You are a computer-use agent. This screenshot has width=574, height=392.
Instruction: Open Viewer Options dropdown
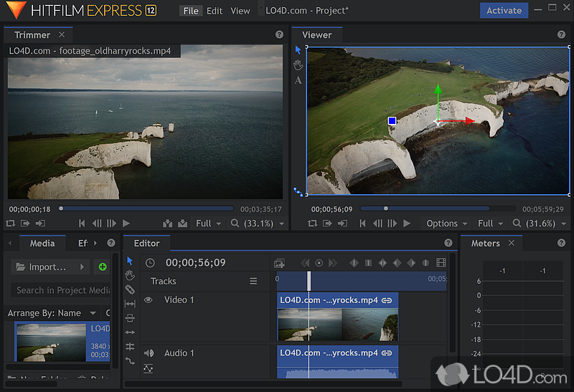[x=446, y=224]
